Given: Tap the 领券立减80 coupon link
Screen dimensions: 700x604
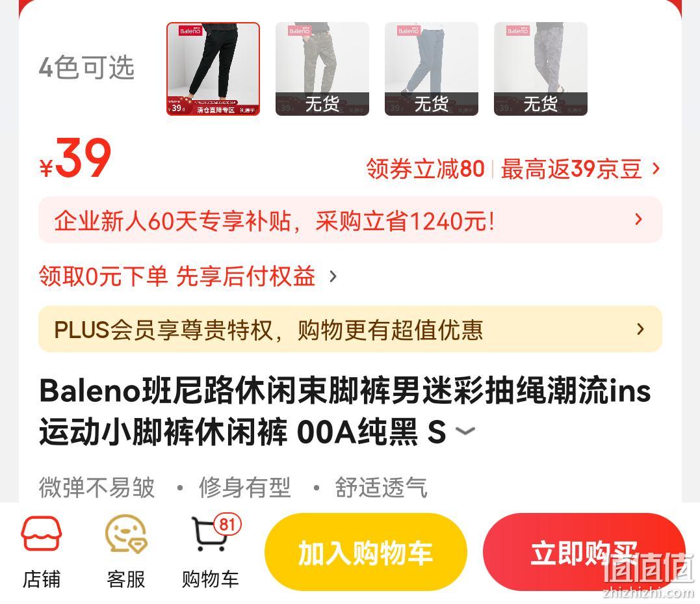Looking at the screenshot, I should pos(426,169).
